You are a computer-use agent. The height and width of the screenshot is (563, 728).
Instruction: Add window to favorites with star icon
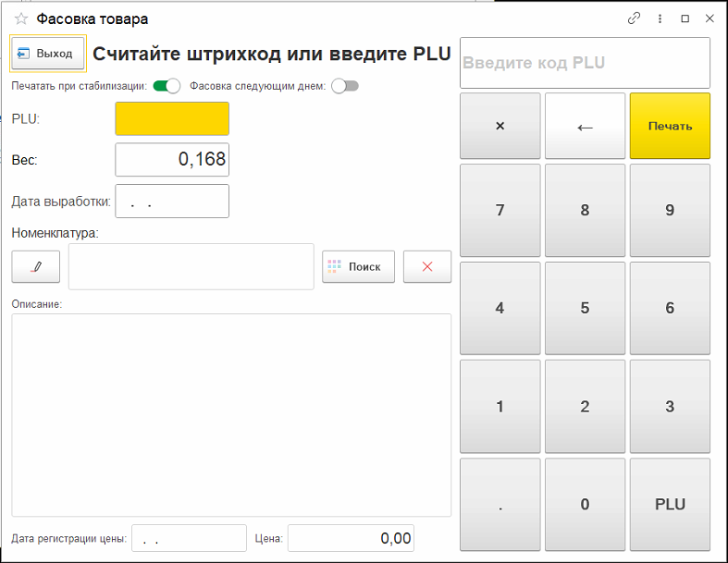(x=21, y=18)
